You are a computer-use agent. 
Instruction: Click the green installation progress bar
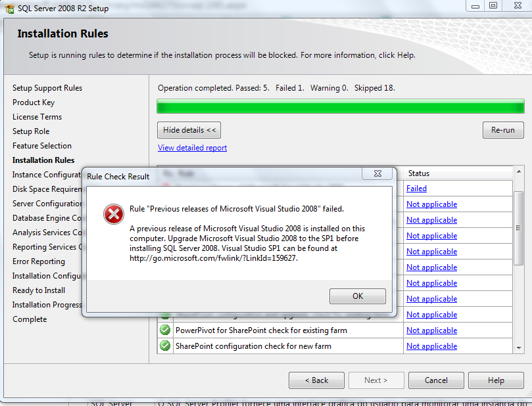click(x=340, y=106)
